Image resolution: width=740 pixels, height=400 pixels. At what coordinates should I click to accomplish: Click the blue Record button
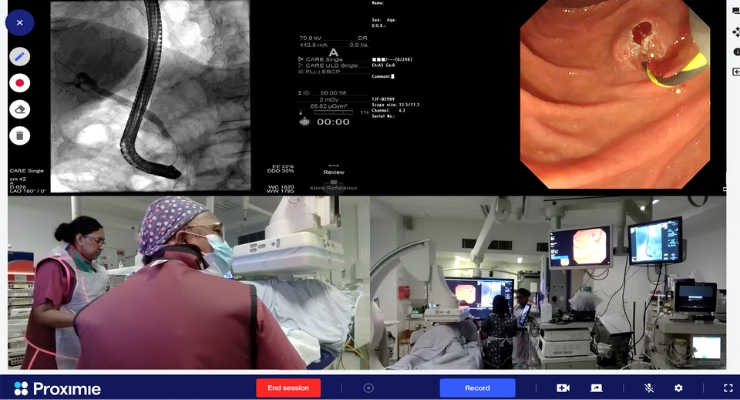477,388
